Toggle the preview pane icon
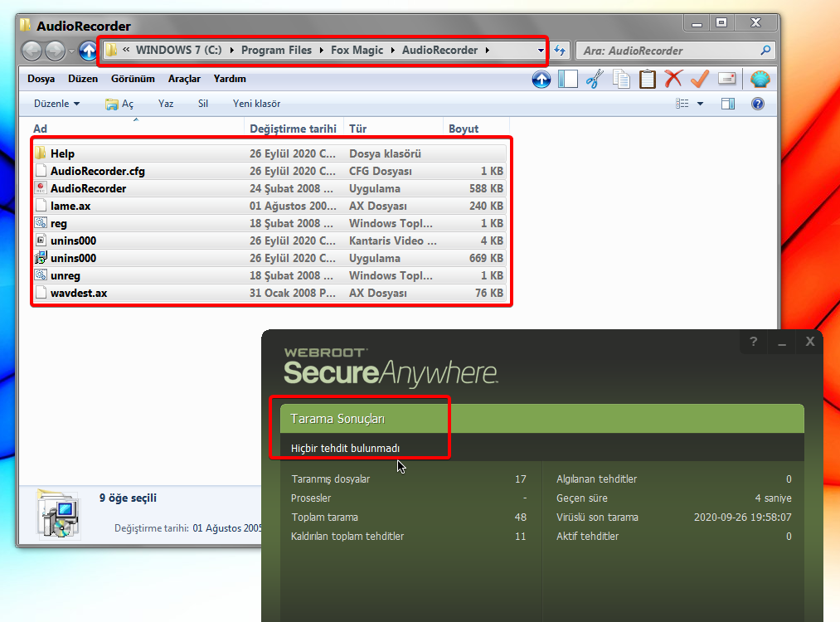Screen dimensions: 840x622 pyautogui.click(x=728, y=104)
